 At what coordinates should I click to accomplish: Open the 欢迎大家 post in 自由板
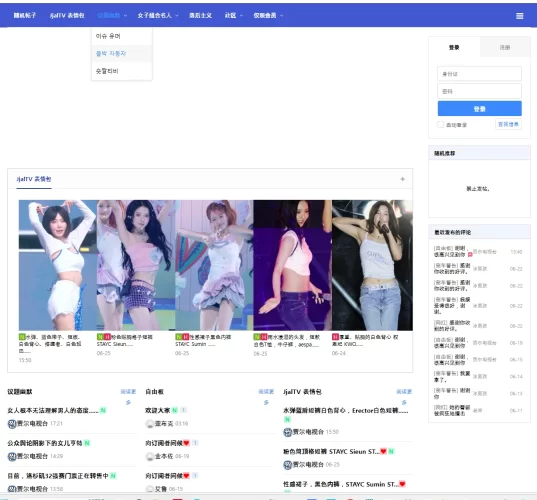158,410
